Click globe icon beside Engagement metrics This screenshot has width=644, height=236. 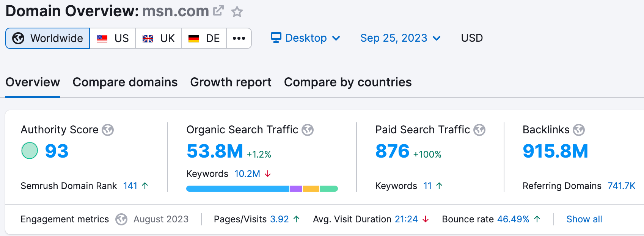121,219
